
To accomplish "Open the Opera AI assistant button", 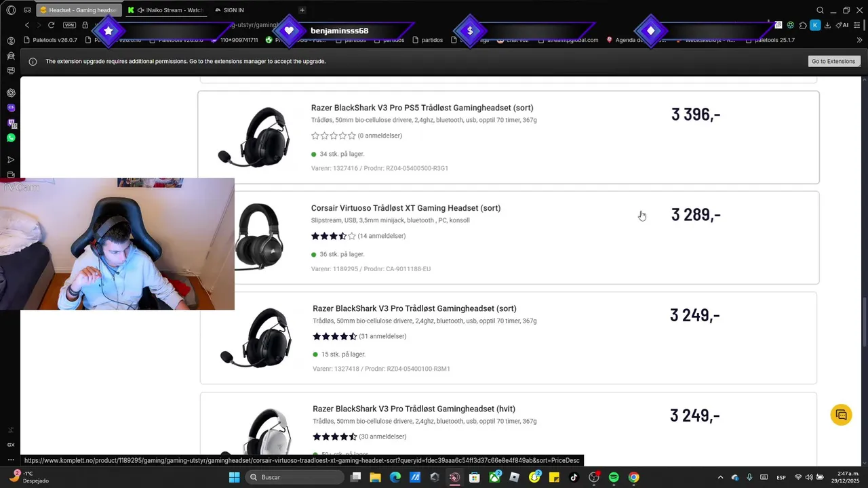I will click(x=842, y=25).
